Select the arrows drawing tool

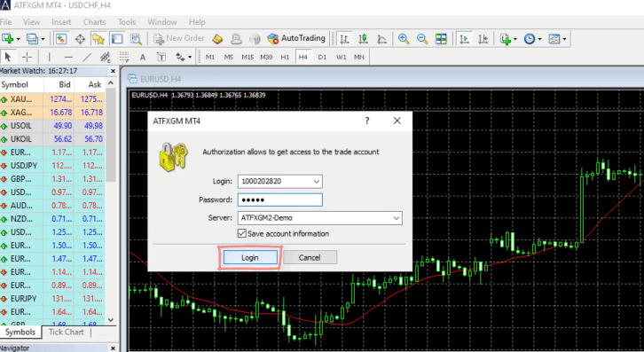pos(180,57)
